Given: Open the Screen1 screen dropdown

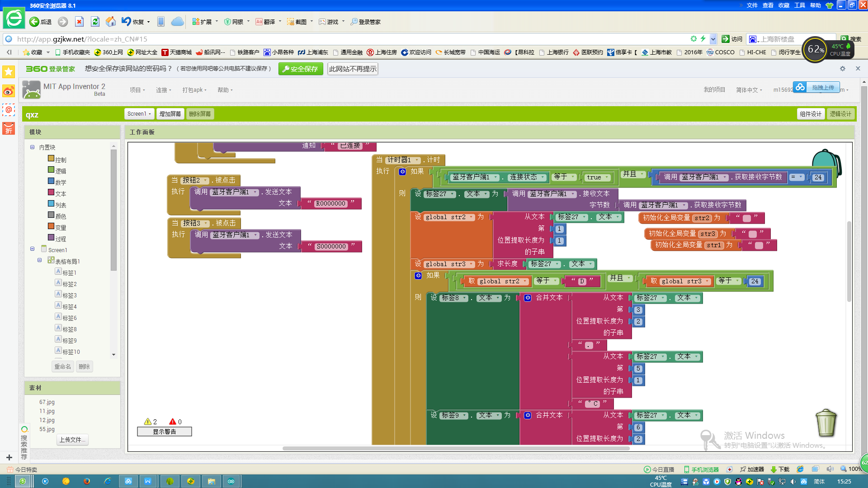Looking at the screenshot, I should tap(139, 114).
